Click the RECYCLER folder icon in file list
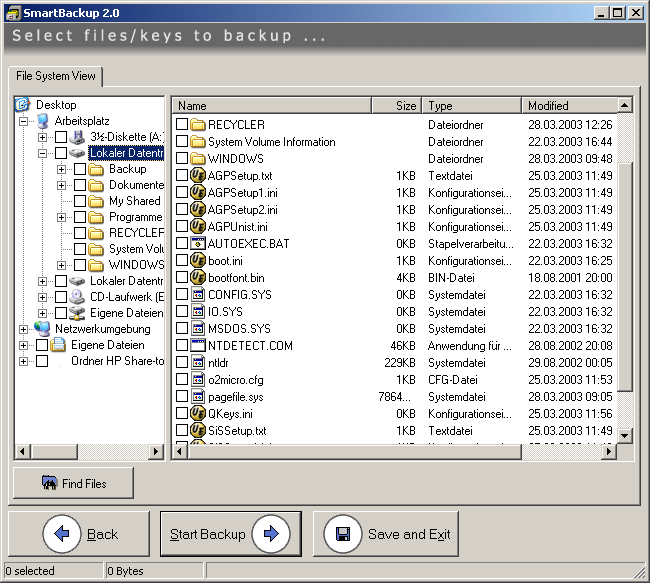 tap(198, 124)
